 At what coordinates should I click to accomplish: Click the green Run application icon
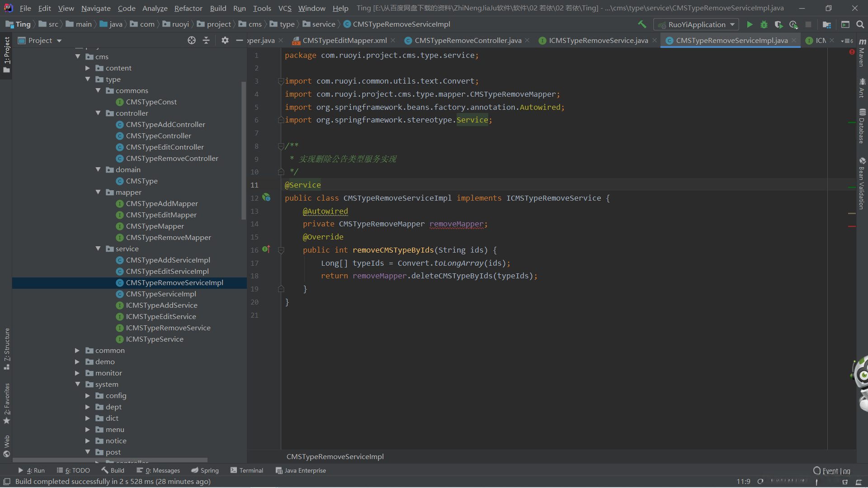(x=750, y=24)
